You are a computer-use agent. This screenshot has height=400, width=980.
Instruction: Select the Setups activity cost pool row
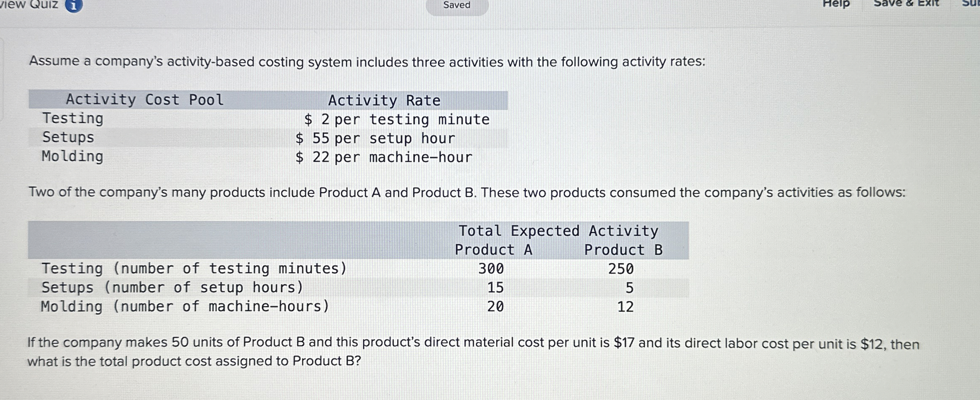[x=68, y=138]
